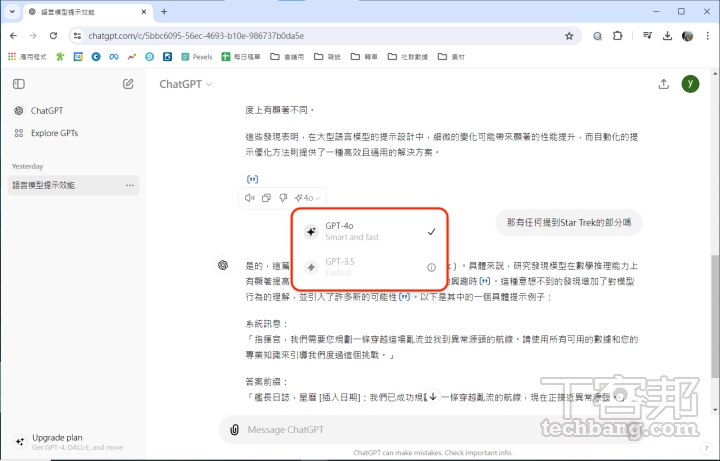Viewport: 720px width, 461px height.
Task: Start a new chat with pencil icon
Action: (128, 84)
